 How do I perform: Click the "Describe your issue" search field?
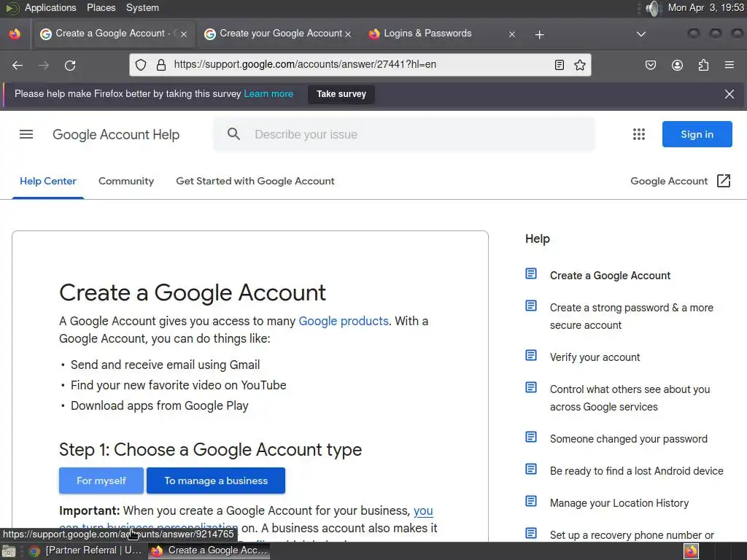coord(416,134)
